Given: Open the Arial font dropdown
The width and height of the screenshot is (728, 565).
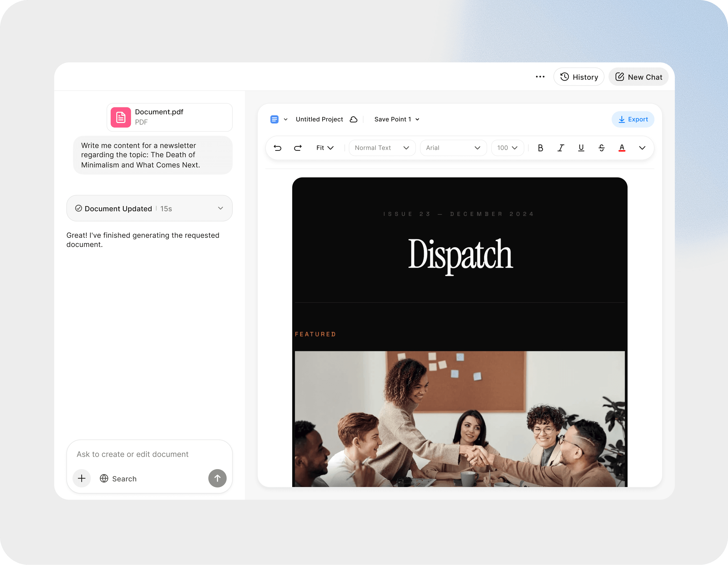Looking at the screenshot, I should 453,148.
